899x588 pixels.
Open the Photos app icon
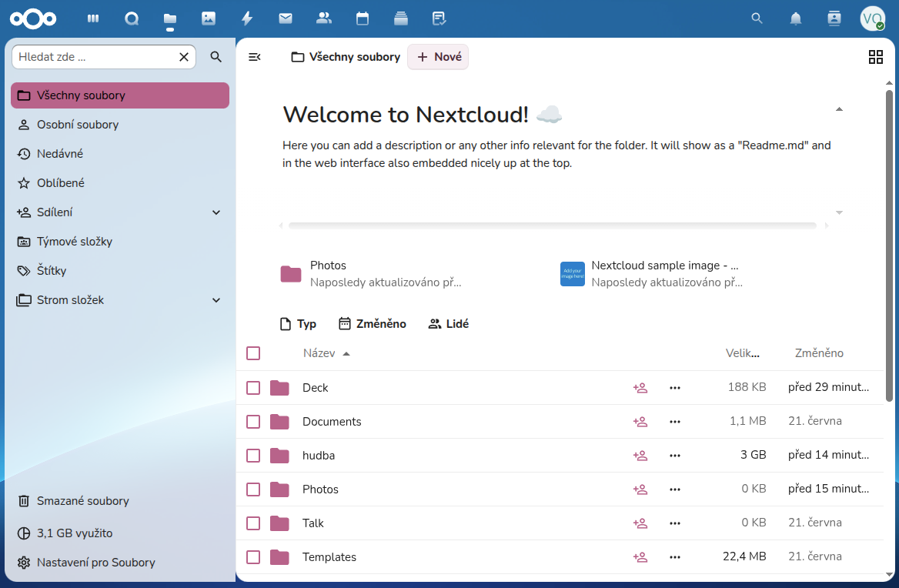point(209,19)
